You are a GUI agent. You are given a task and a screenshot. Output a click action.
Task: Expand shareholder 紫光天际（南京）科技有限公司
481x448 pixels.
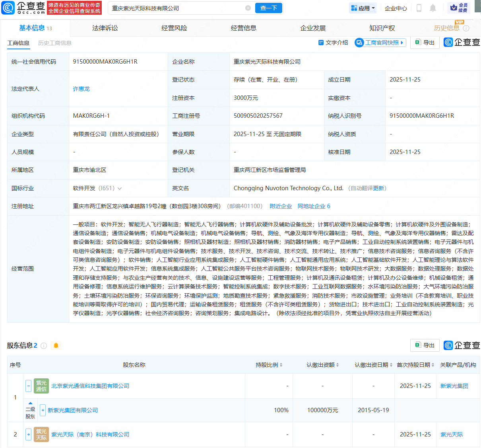(x=28, y=434)
